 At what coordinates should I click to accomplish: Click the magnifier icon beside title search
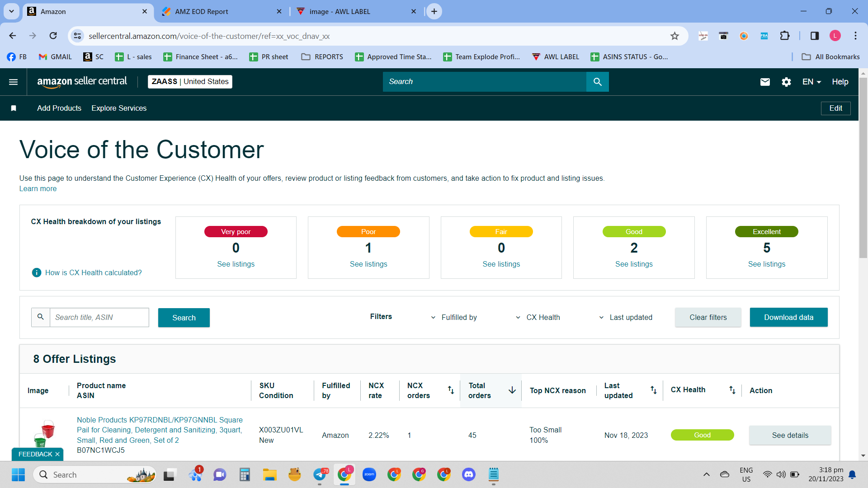tap(41, 317)
